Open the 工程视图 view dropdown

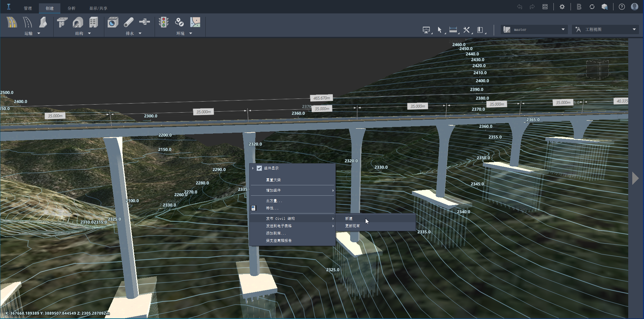pos(605,29)
